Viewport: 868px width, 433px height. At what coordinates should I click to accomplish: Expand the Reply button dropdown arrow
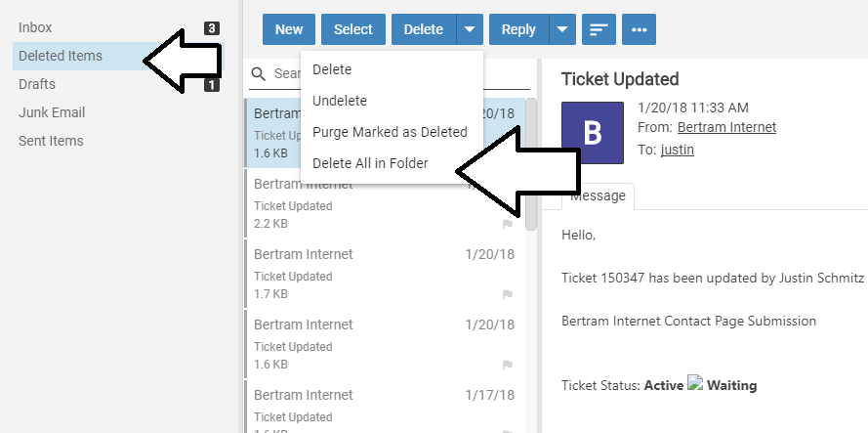(561, 29)
